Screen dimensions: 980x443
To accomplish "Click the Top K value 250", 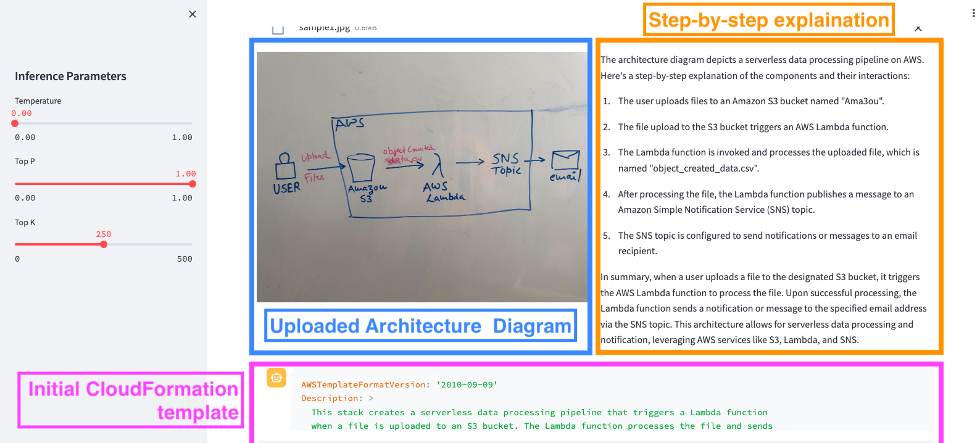I will click(x=104, y=234).
